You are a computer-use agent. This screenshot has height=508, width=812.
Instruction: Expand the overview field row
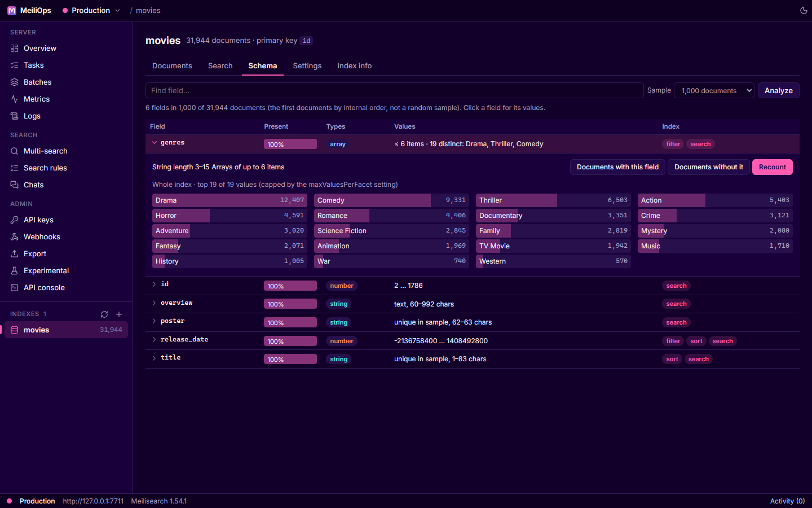click(154, 303)
